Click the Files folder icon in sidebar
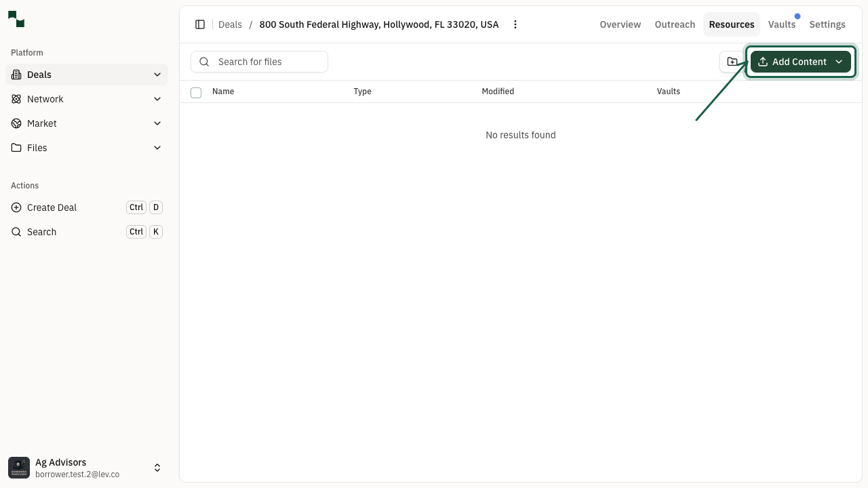Viewport: 868px width, 488px height. [x=16, y=148]
